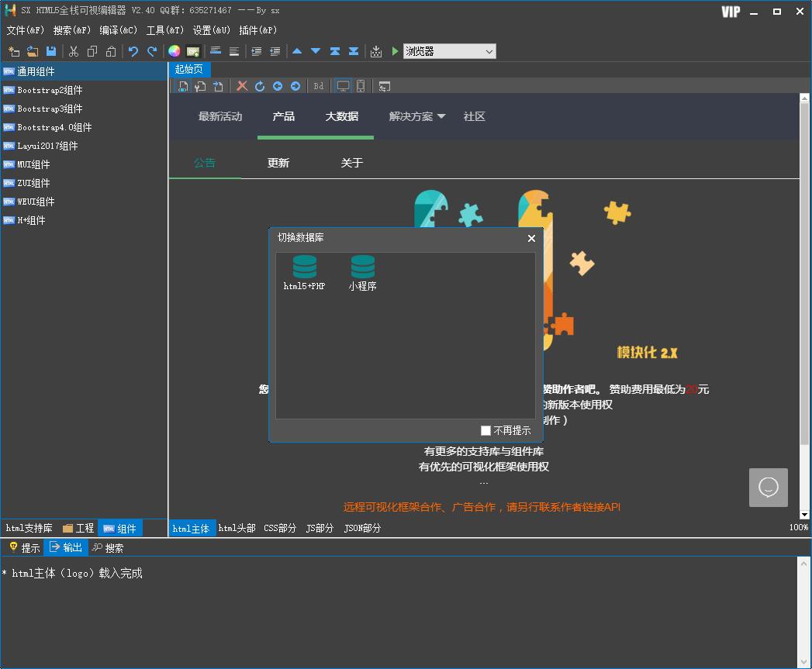The height and width of the screenshot is (669, 812).
Task: Click the Cut scissors icon
Action: 74,51
